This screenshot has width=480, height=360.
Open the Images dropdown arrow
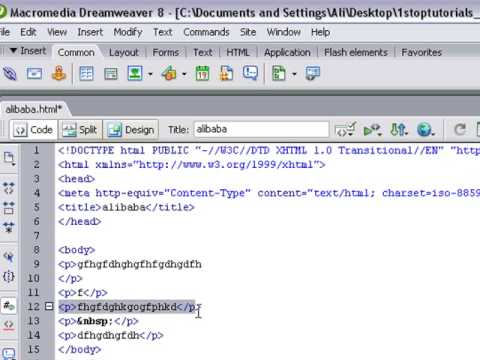[x=150, y=74]
